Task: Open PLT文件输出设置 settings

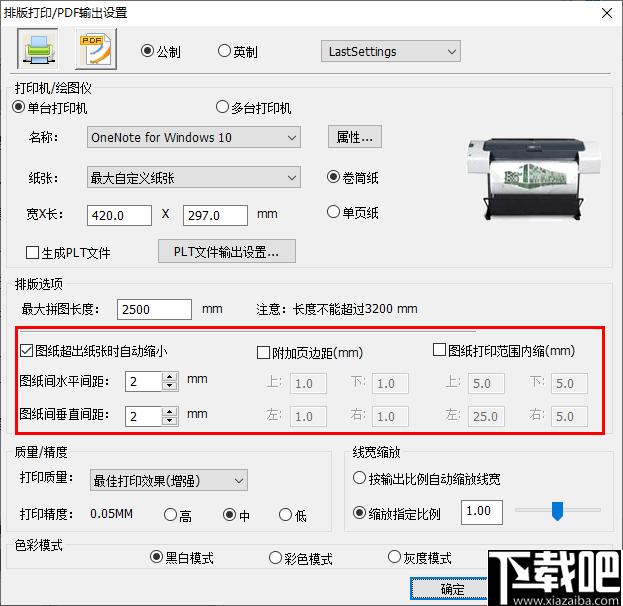Action: pyautogui.click(x=227, y=250)
